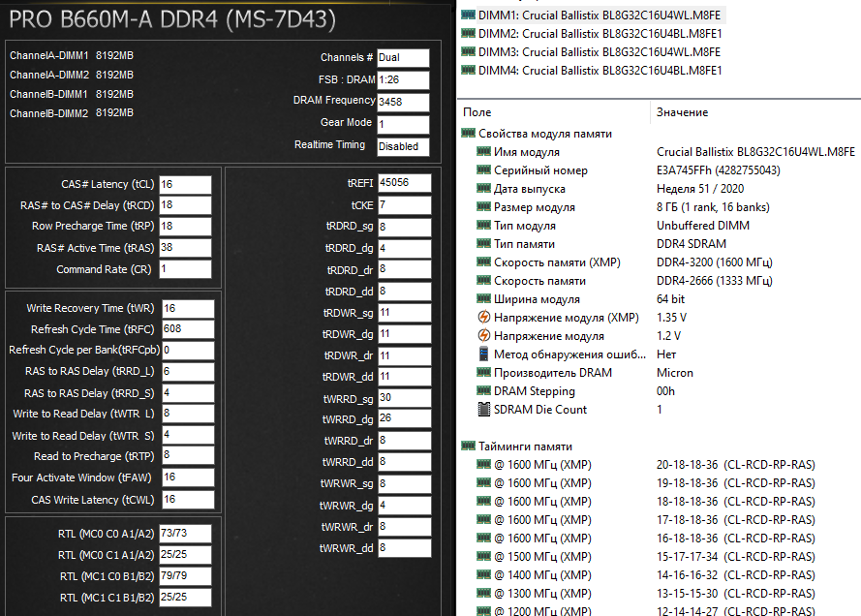Click icon next to Тип модуля

pyautogui.click(x=483, y=225)
